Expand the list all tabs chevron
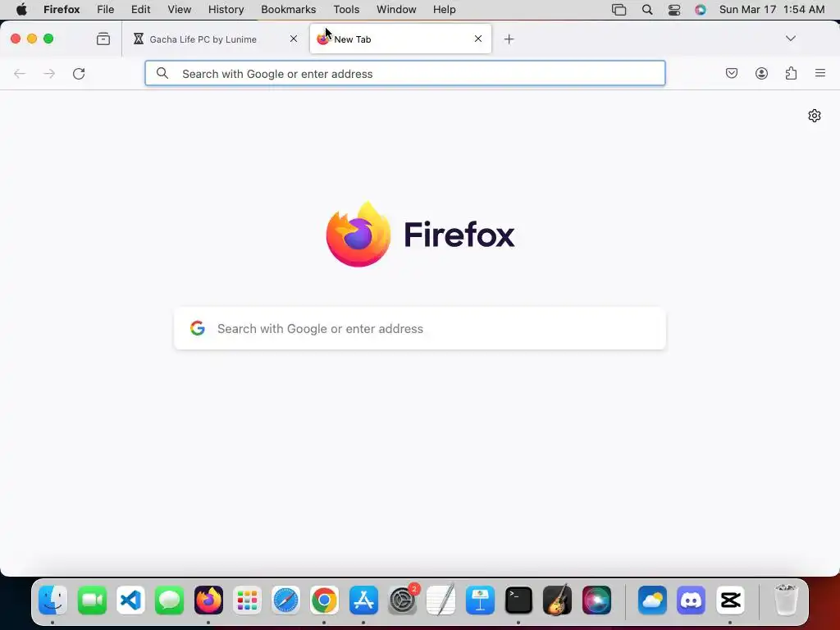840x630 pixels. (790, 39)
